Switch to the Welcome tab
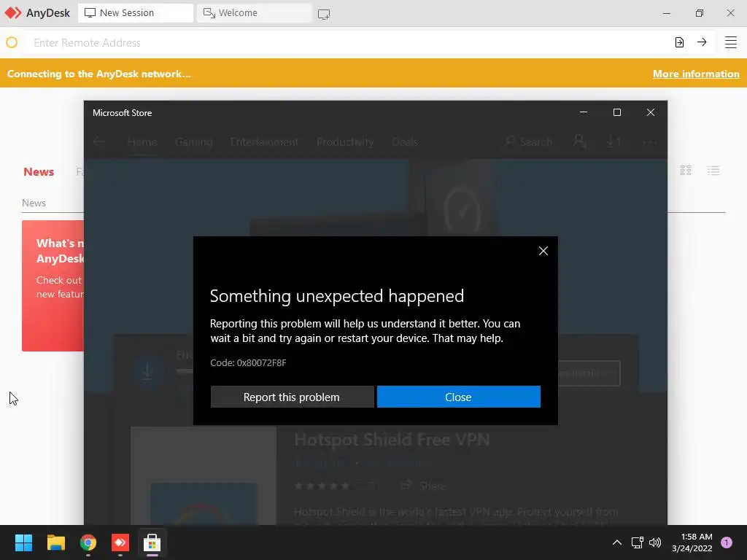 (x=254, y=13)
